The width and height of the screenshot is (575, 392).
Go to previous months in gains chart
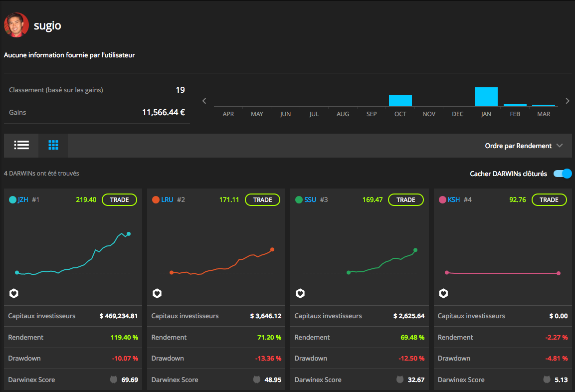point(204,101)
